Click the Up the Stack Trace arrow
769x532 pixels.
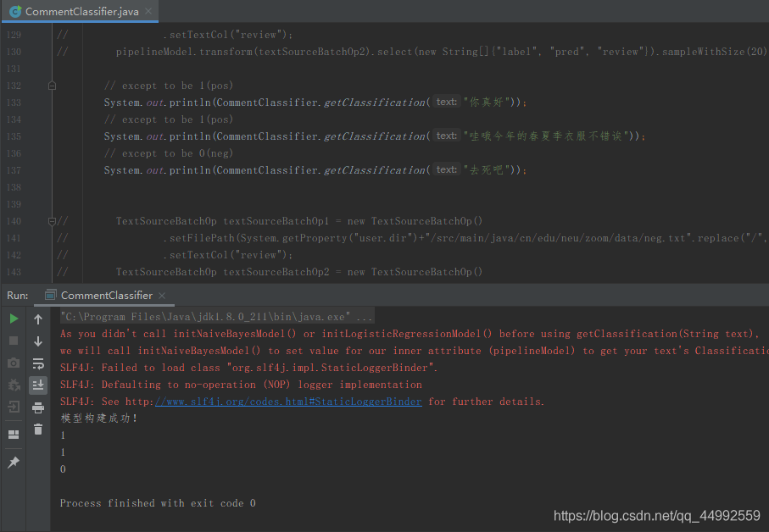(38, 319)
